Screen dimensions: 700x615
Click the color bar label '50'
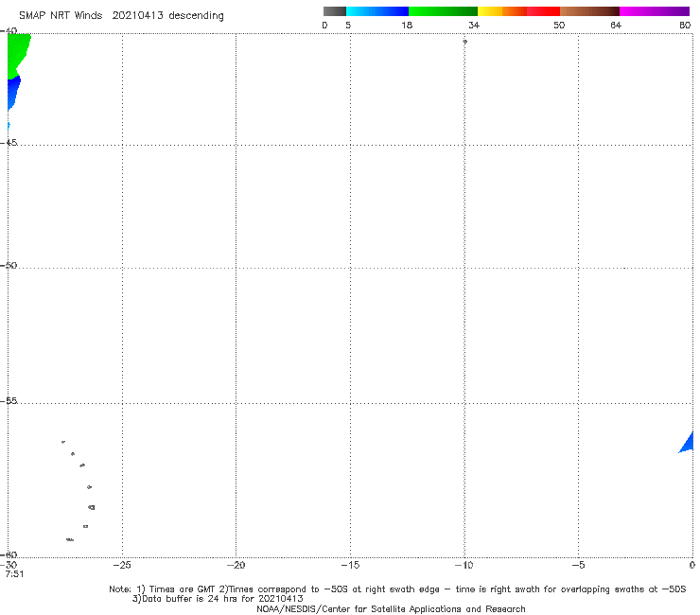coord(559,26)
